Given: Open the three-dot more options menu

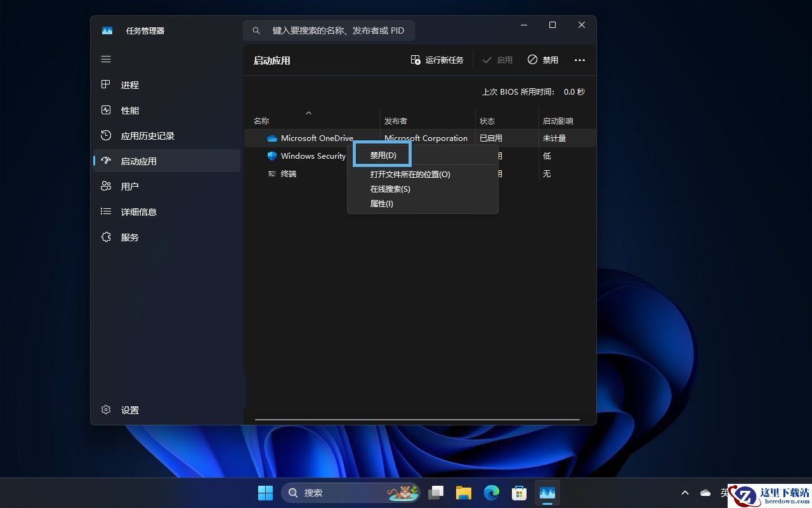Looking at the screenshot, I should point(580,60).
